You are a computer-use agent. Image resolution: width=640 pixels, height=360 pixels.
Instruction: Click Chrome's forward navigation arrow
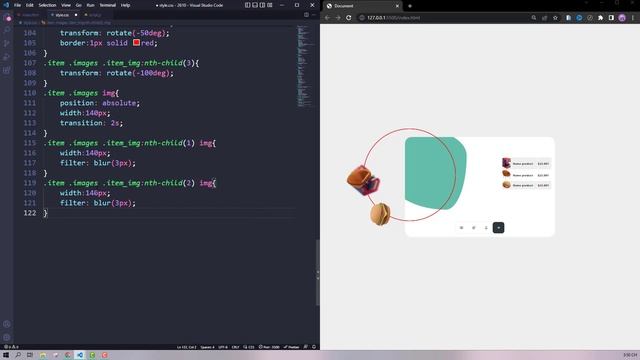pos(338,18)
